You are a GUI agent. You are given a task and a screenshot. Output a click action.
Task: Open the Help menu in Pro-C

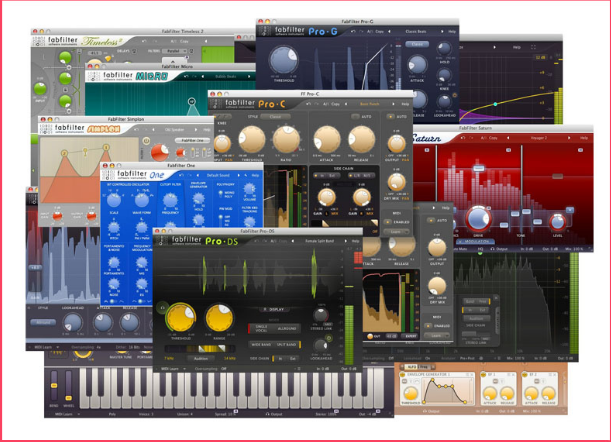405,104
